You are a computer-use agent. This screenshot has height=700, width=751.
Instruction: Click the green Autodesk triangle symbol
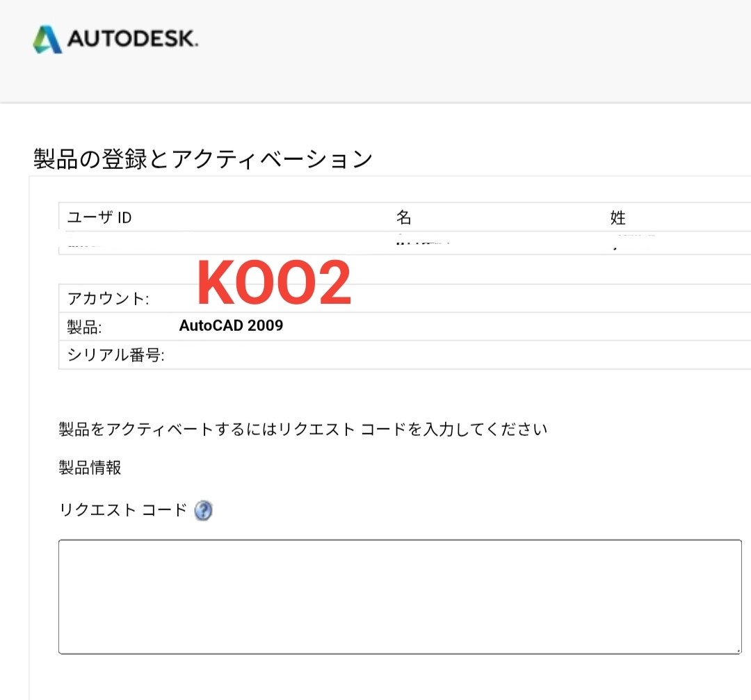click(47, 40)
